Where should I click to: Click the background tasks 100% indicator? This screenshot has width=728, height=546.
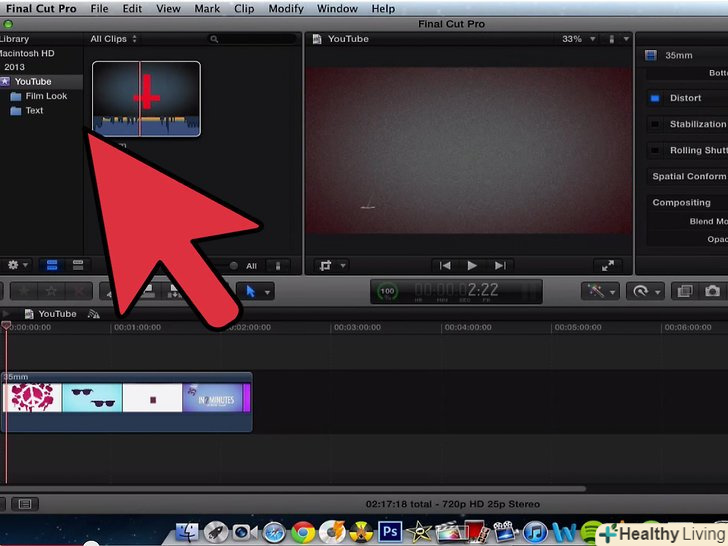point(387,292)
